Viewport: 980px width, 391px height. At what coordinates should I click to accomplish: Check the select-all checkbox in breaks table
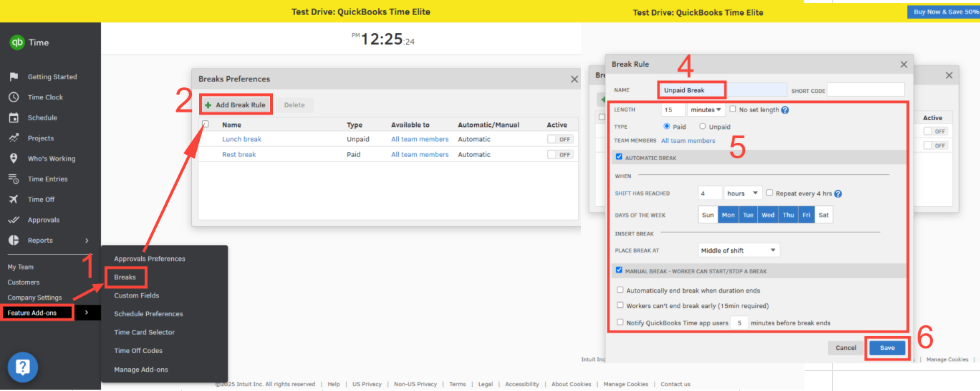[206, 124]
